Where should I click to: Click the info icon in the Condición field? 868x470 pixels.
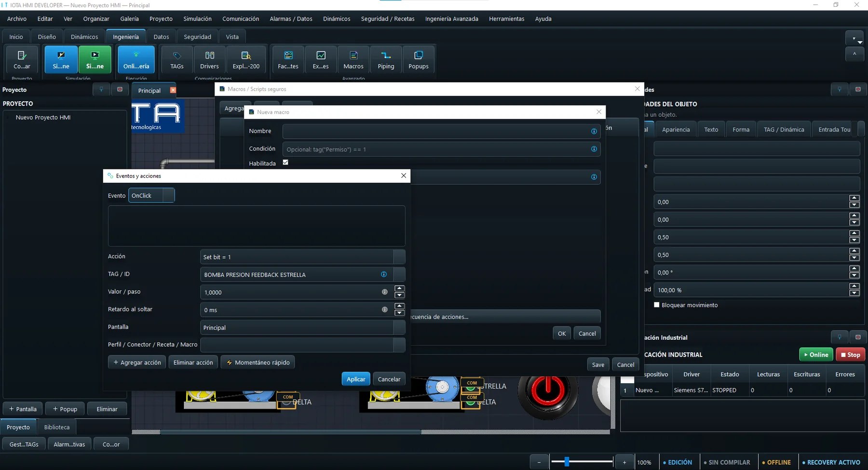[594, 149]
